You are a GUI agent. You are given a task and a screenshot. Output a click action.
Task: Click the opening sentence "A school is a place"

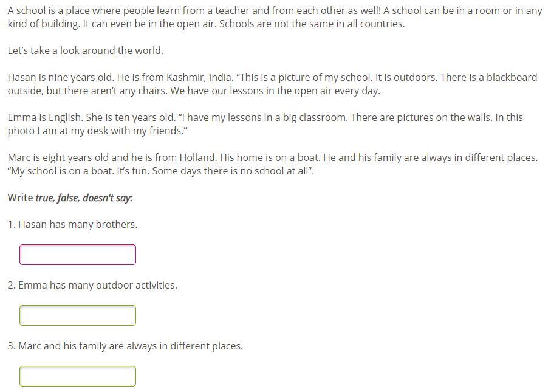click(52, 10)
